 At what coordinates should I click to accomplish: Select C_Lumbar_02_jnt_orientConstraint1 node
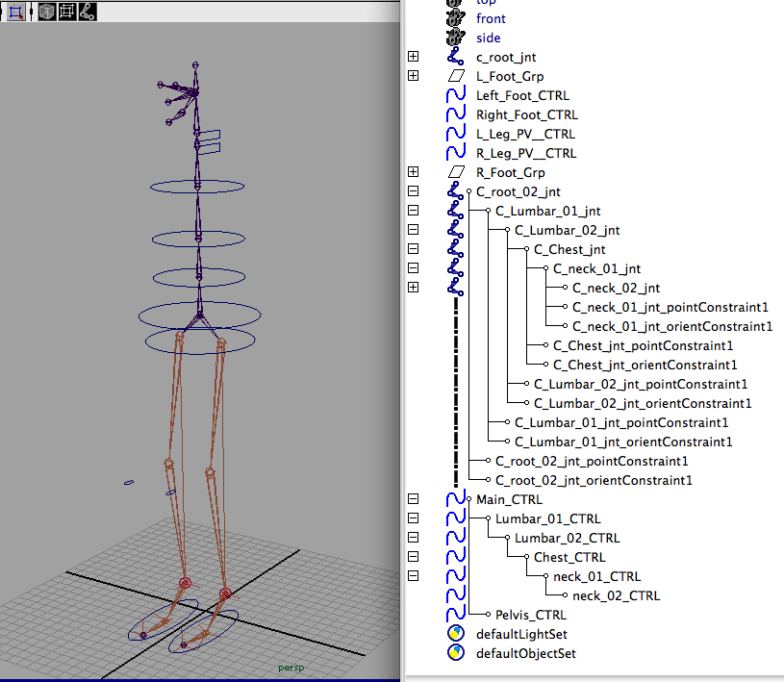coord(643,403)
